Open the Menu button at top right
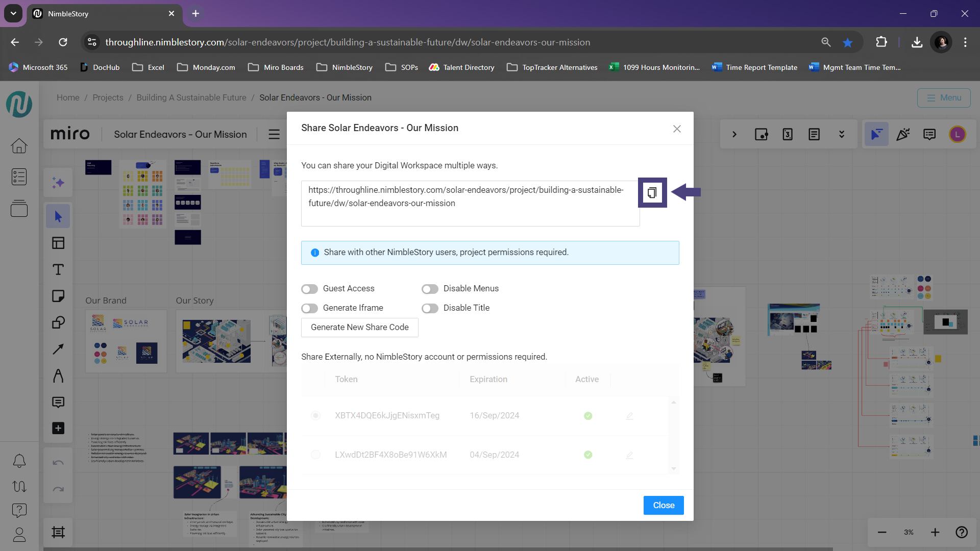Image resolution: width=980 pixels, height=551 pixels. [x=943, y=98]
